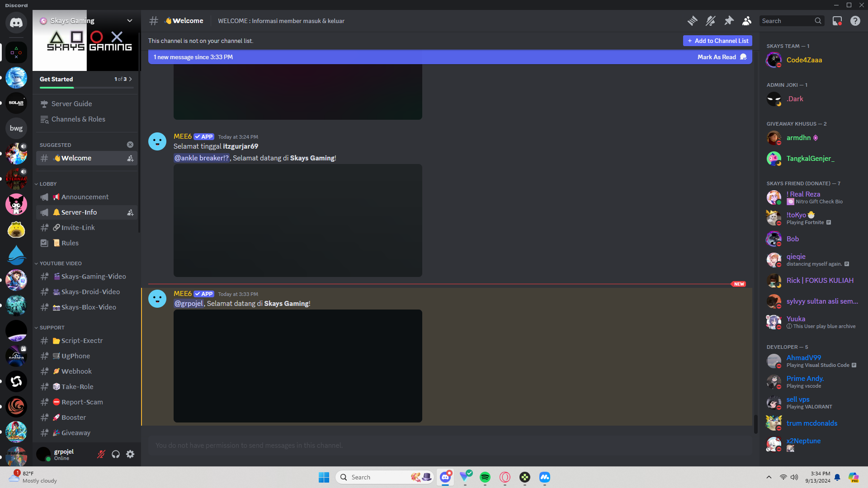Click the search magnifier icon in header
Screen dimensions: 868x488
pos(818,21)
